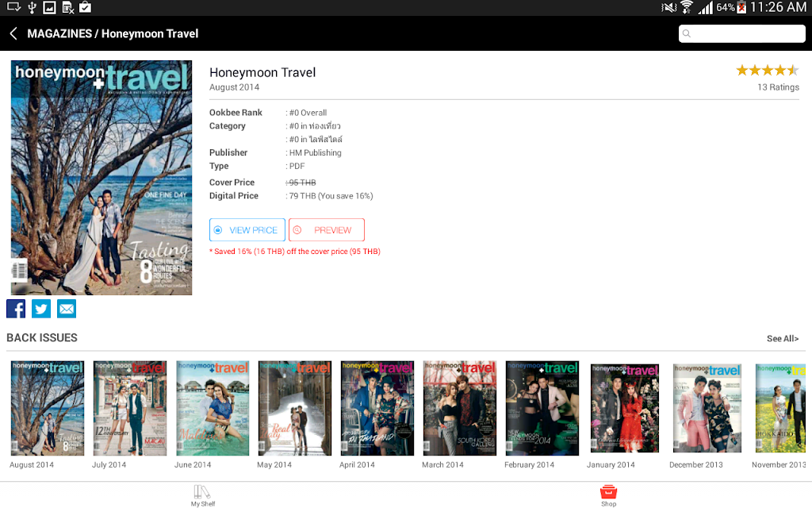Image resolution: width=812 pixels, height=508 pixels.
Task: Open March 2014 back issue
Action: click(x=459, y=409)
